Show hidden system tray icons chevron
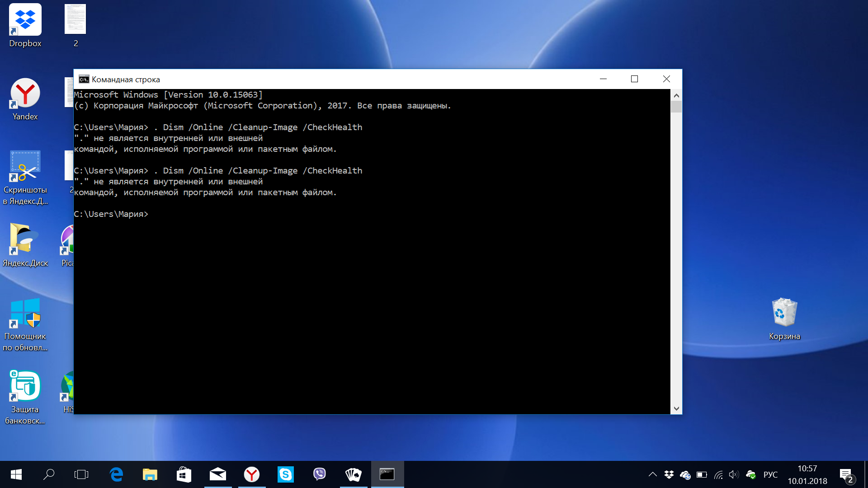This screenshot has height=488, width=868. coord(652,474)
